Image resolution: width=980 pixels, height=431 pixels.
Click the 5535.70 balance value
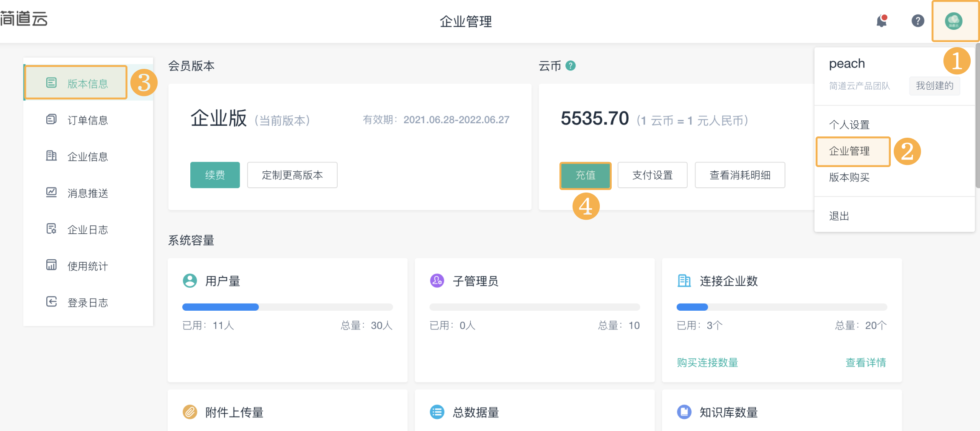[595, 119]
